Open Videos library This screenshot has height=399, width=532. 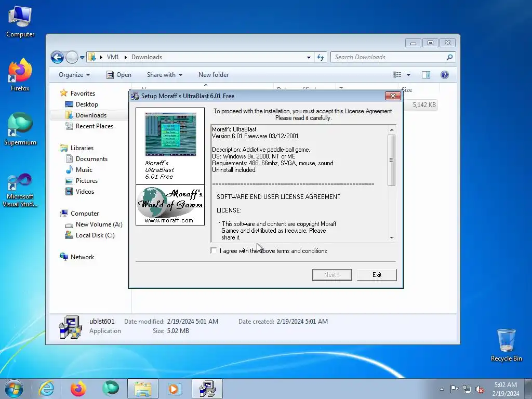coord(79,191)
